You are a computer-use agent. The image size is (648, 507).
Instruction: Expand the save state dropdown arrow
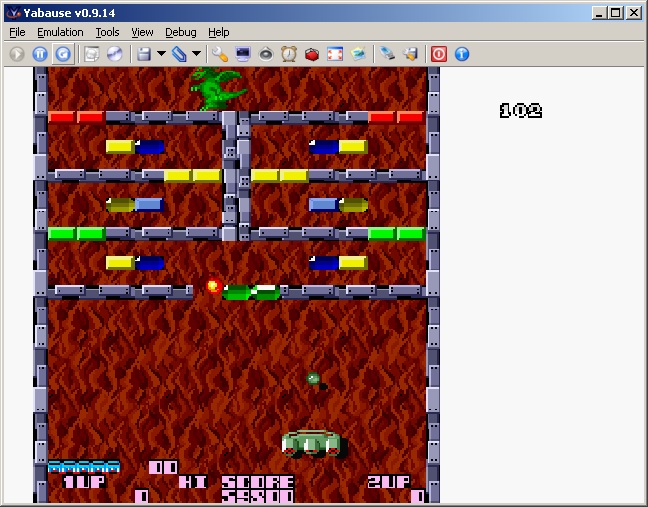[162, 53]
